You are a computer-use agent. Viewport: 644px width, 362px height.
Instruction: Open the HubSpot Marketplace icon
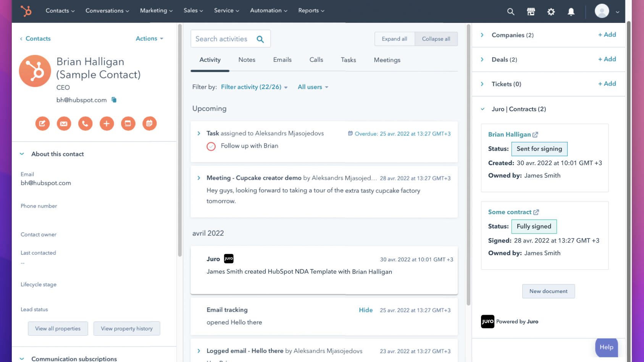click(x=531, y=11)
